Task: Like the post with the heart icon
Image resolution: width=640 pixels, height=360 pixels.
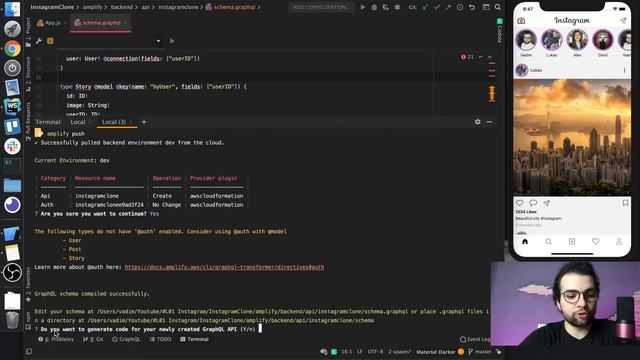Action: click(520, 203)
